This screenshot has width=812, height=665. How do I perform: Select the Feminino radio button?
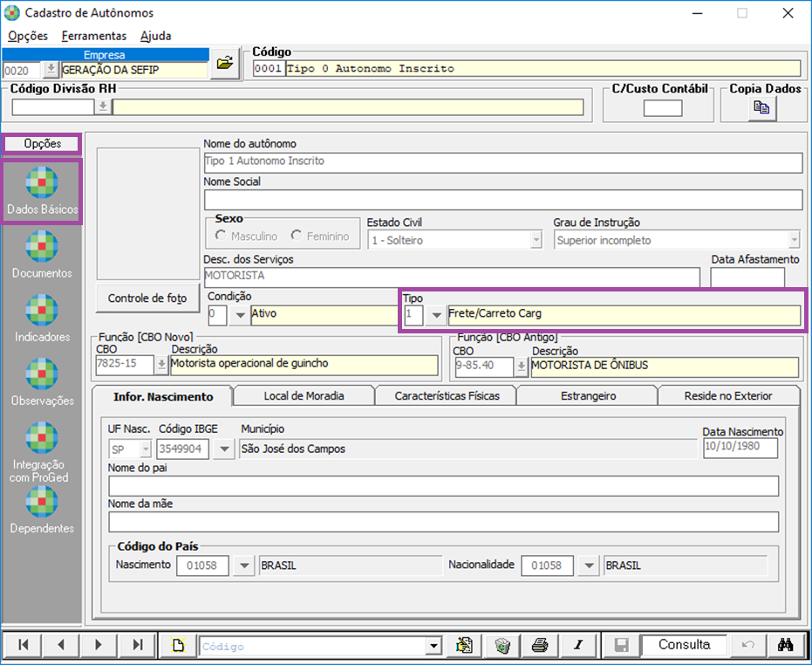tap(297, 236)
